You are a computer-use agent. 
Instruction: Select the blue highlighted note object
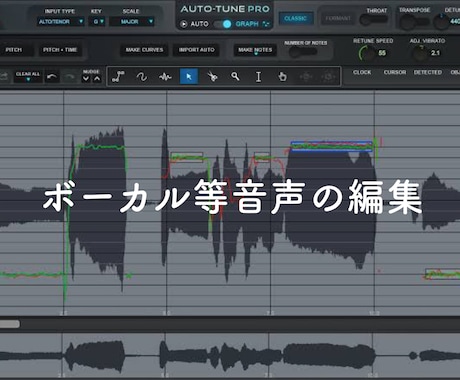pos(332,146)
